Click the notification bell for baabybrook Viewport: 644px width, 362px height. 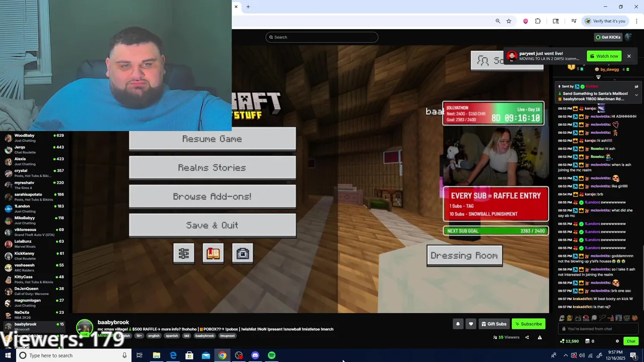coord(458,324)
